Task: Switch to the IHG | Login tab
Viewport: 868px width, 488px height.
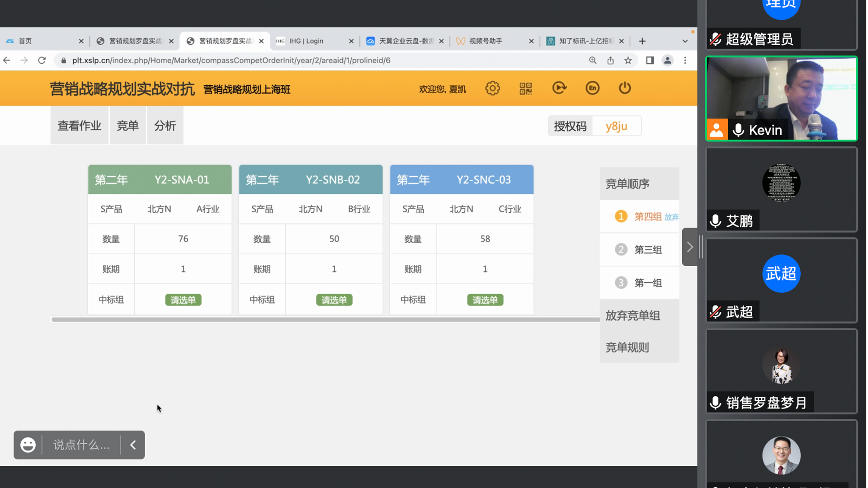Action: coord(306,41)
